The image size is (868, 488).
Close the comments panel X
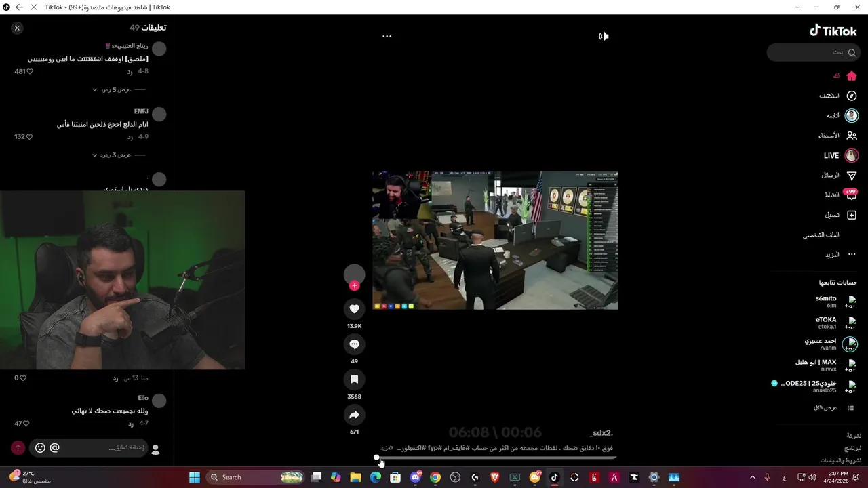(x=17, y=28)
